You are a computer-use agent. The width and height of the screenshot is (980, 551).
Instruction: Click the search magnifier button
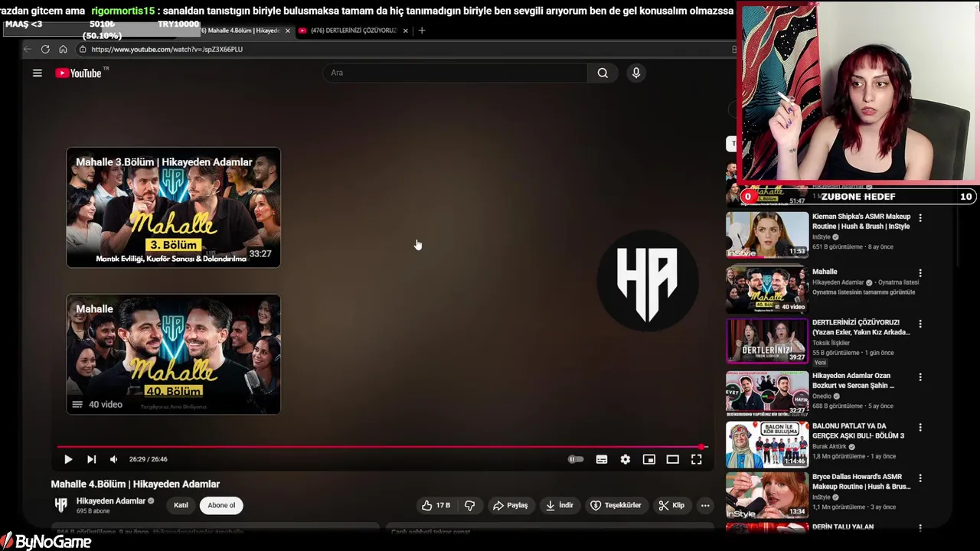click(603, 73)
